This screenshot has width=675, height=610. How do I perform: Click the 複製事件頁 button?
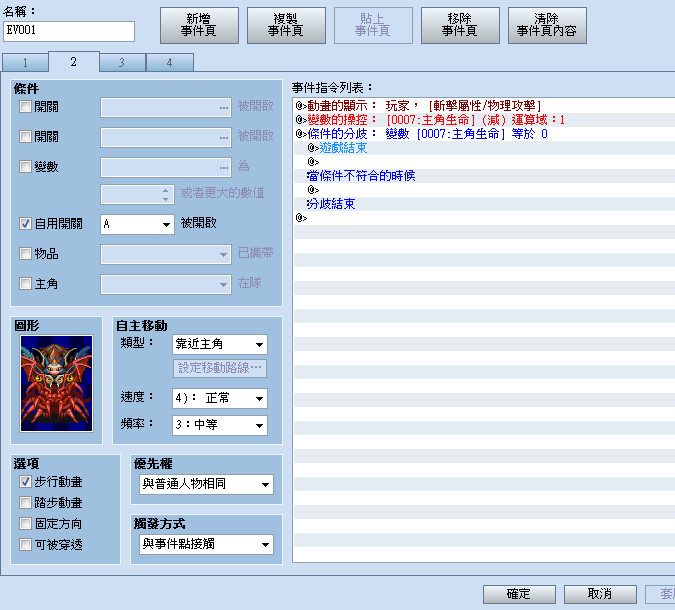point(286,25)
